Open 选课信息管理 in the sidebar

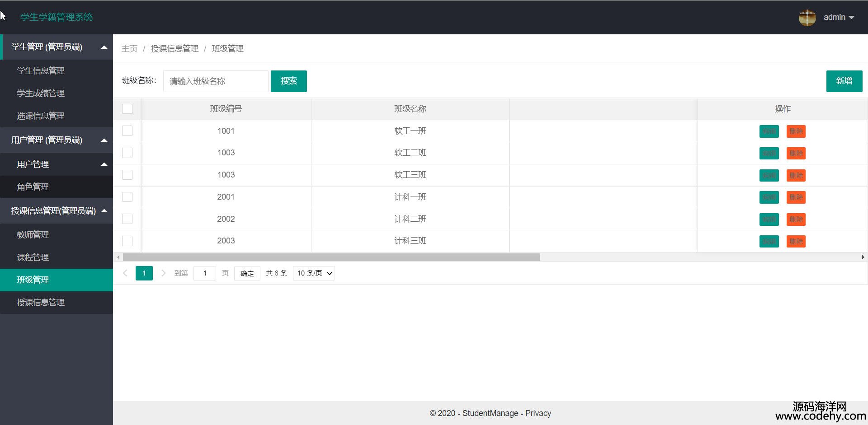(x=57, y=116)
